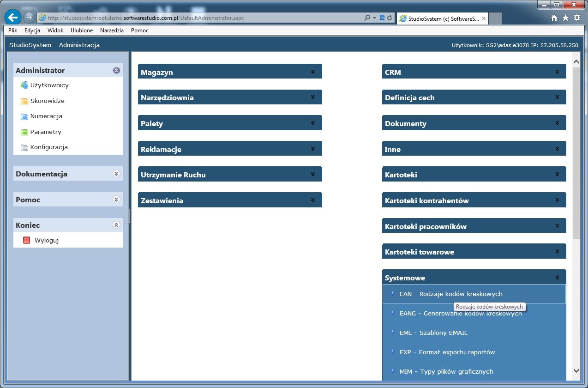This screenshot has width=588, height=388.
Task: Close the StudioSystem browser tab
Action: pos(483,18)
